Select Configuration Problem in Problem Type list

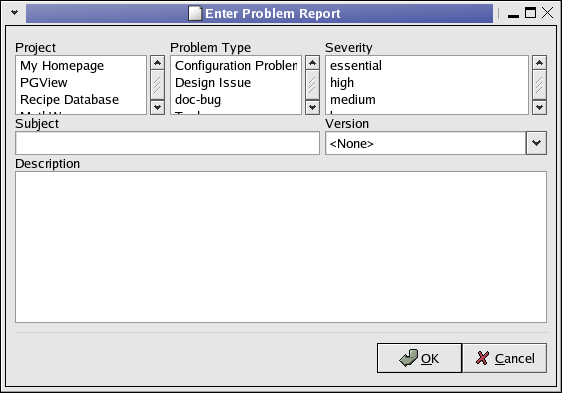click(x=236, y=66)
